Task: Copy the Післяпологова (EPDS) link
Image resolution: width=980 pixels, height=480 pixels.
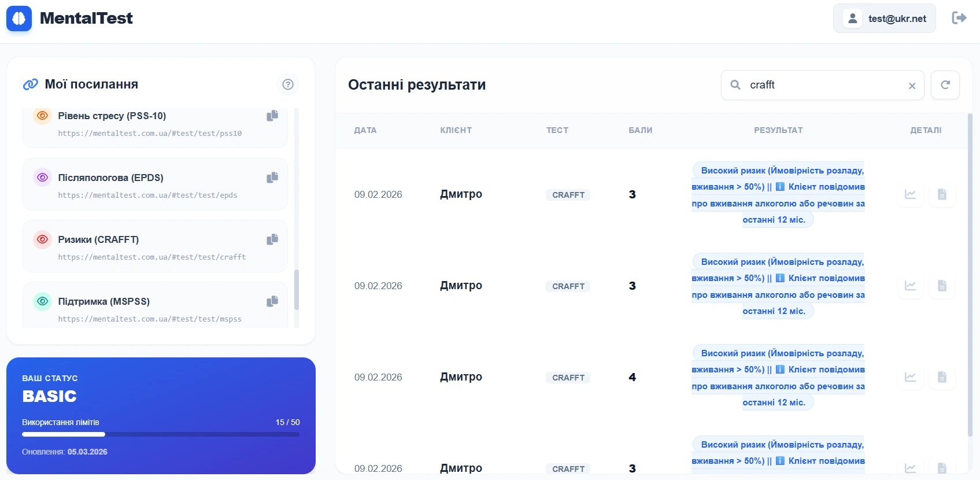Action: click(272, 178)
